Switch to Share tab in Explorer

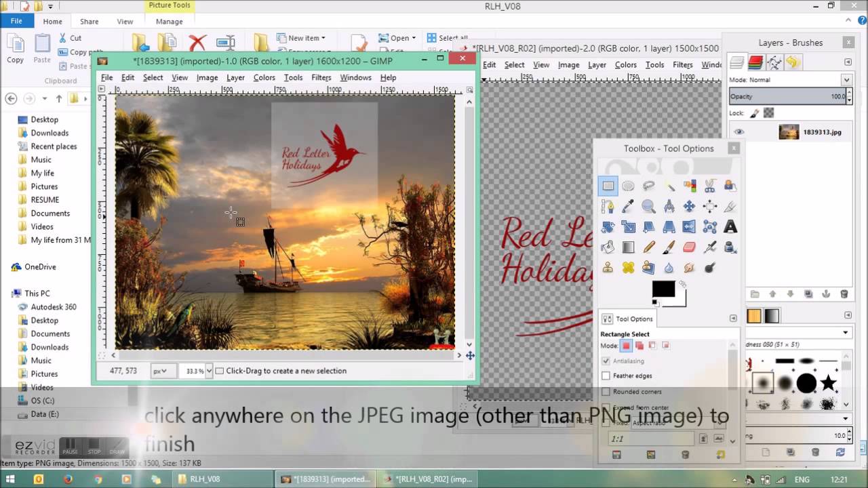[x=89, y=22]
